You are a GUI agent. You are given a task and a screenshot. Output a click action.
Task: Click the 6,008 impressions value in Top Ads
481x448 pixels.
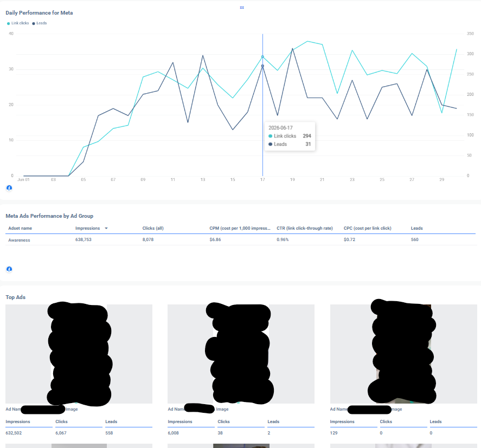(x=174, y=433)
